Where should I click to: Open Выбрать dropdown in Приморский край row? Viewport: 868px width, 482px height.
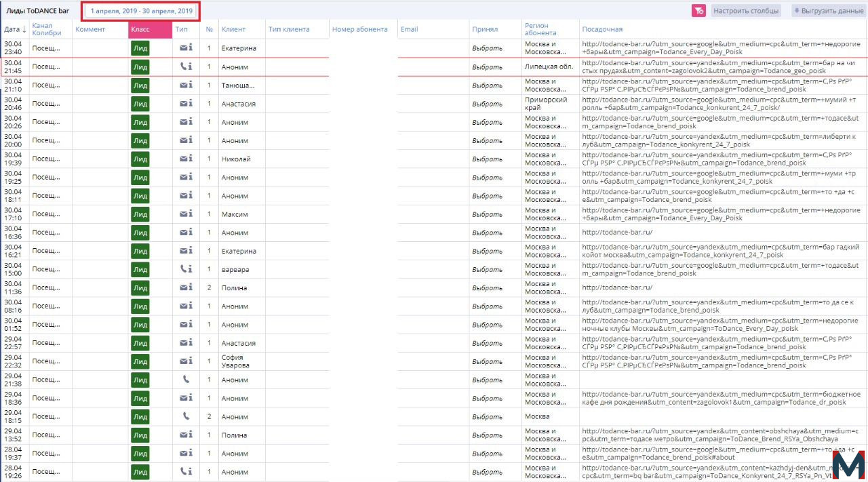click(488, 103)
